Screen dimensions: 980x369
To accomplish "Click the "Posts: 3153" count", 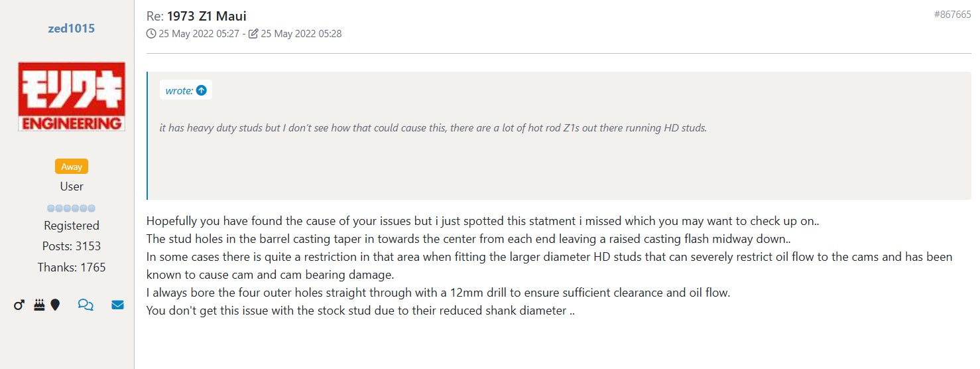I will pos(72,246).
